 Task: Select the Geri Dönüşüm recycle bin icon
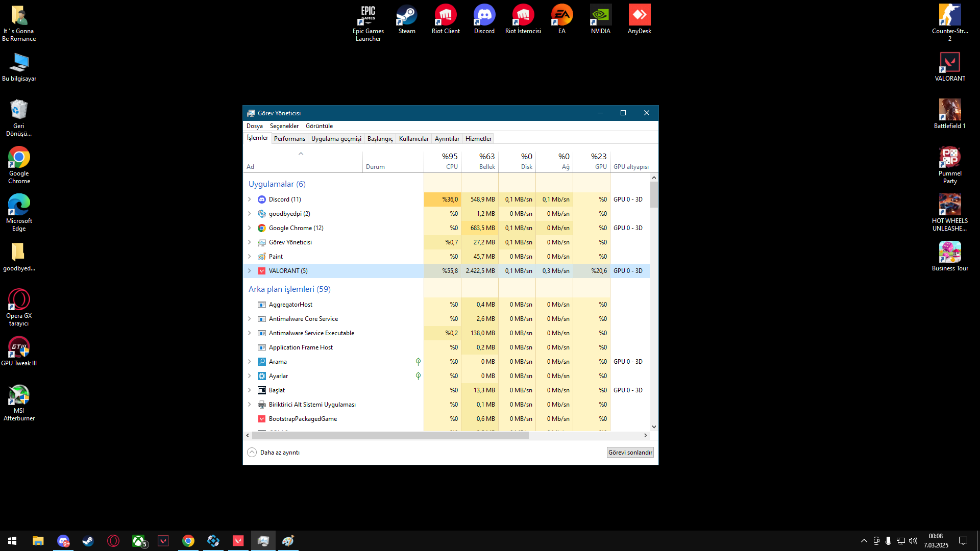(19, 118)
